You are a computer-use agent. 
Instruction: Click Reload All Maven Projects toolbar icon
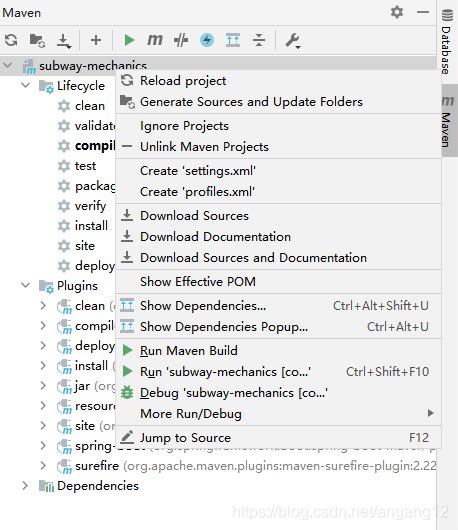tap(11, 40)
